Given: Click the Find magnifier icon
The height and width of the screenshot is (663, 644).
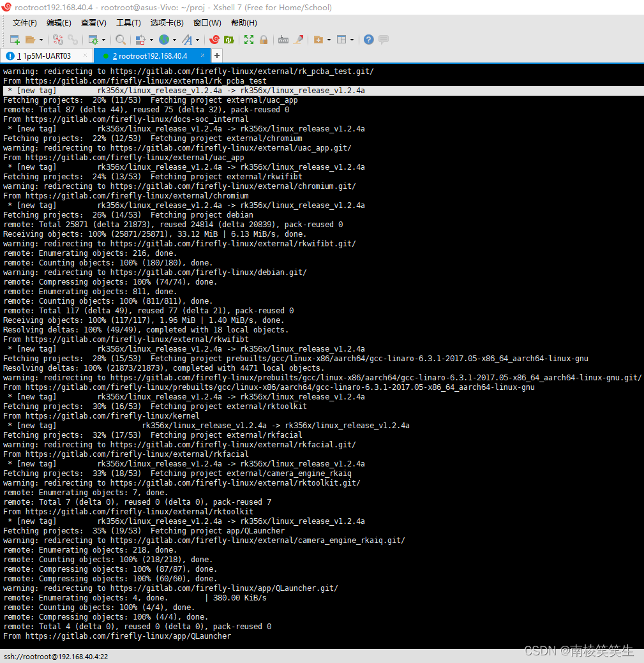Looking at the screenshot, I should click(121, 40).
